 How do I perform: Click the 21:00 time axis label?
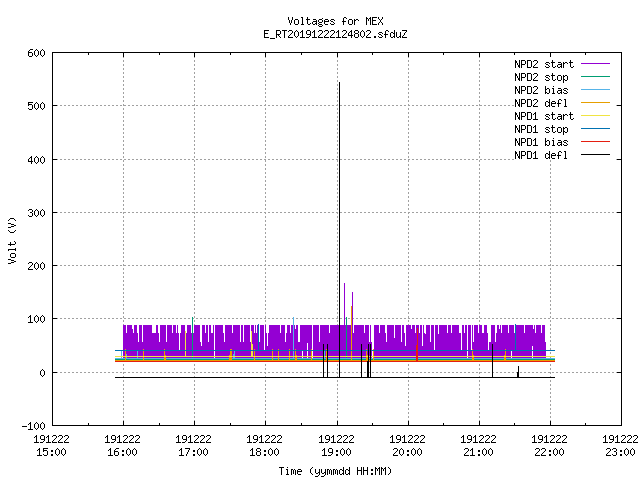pos(478,452)
